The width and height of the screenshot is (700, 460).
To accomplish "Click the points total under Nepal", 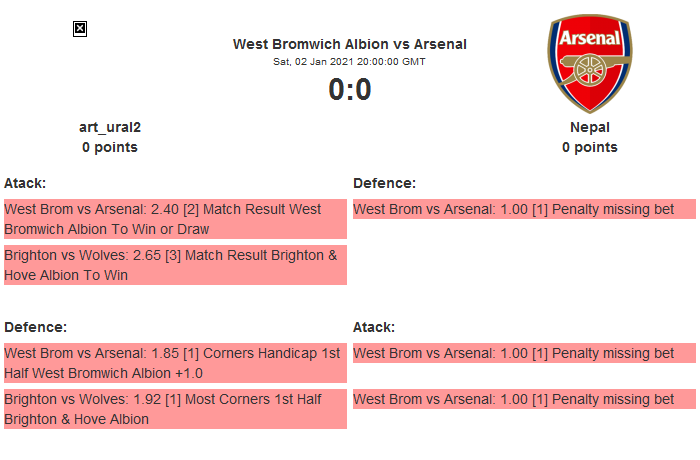I will tap(590, 147).
